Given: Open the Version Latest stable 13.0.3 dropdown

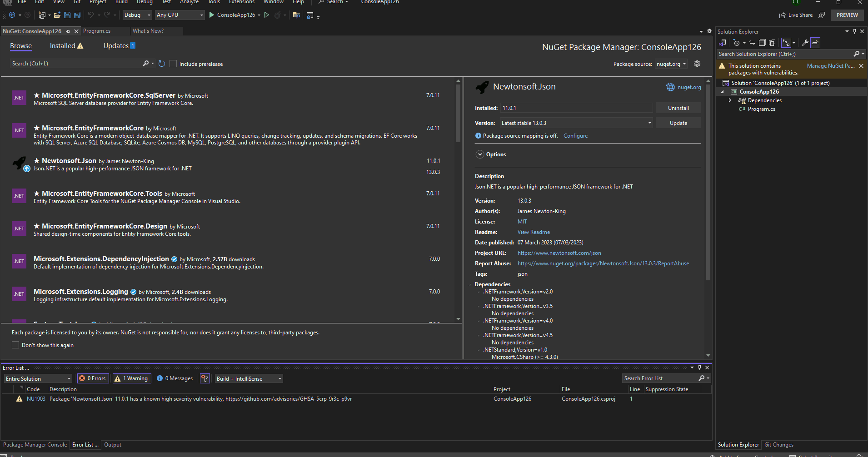Looking at the screenshot, I should point(576,123).
